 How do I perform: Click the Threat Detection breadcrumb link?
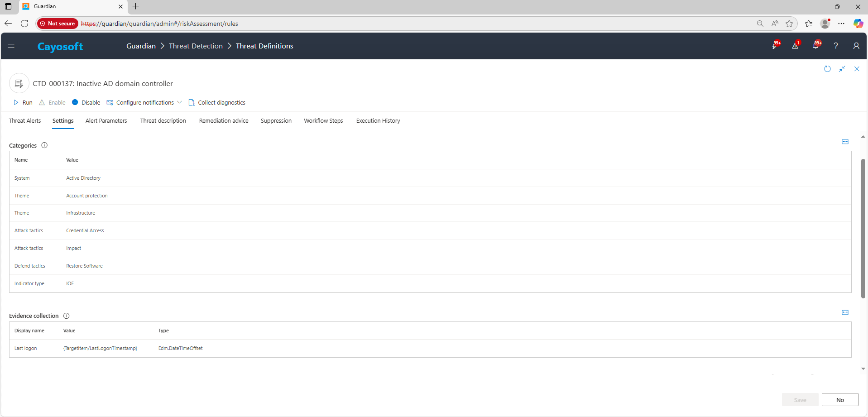(x=196, y=46)
